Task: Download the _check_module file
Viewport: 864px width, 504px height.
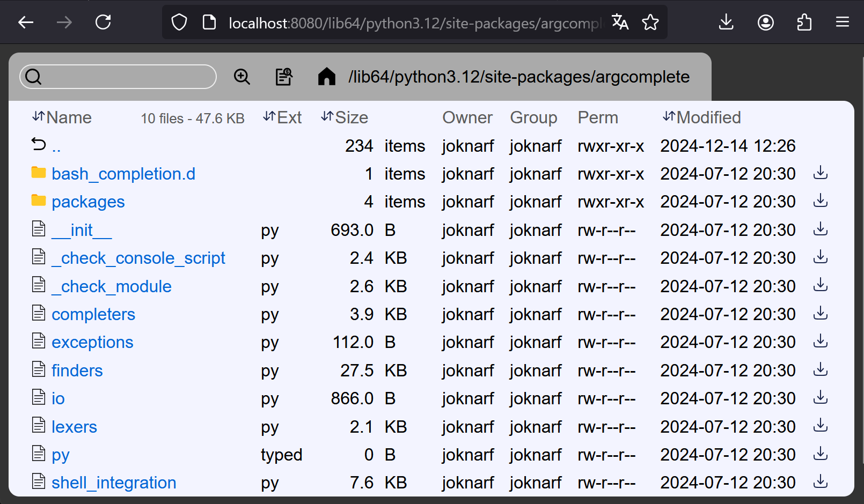Action: [x=821, y=285]
